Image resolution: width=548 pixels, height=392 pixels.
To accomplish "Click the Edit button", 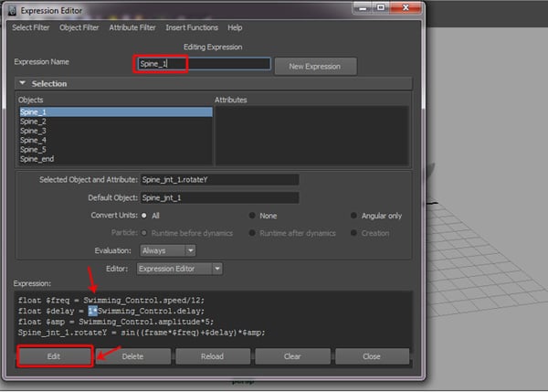I will (54, 356).
